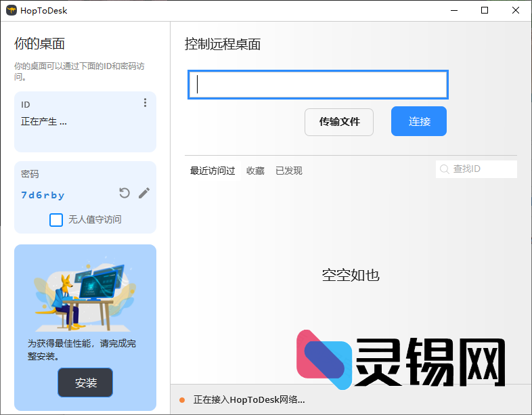The height and width of the screenshot is (415, 532).
Task: Edit the password with the pencil icon
Action: tap(144, 193)
